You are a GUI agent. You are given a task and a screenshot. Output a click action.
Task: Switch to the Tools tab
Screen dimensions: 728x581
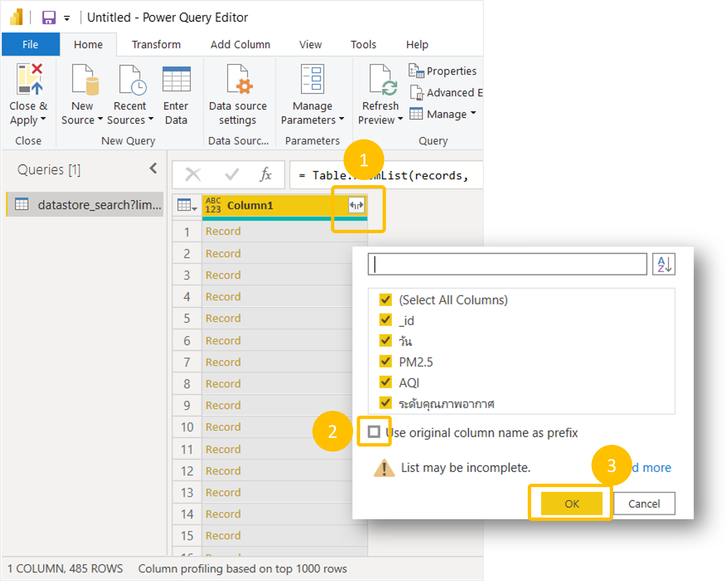pos(363,44)
